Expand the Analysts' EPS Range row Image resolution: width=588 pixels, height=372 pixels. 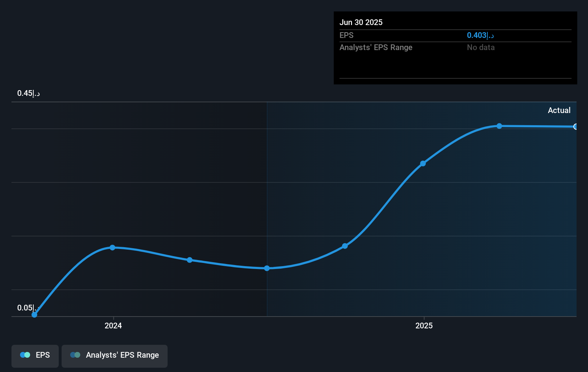[376, 47]
